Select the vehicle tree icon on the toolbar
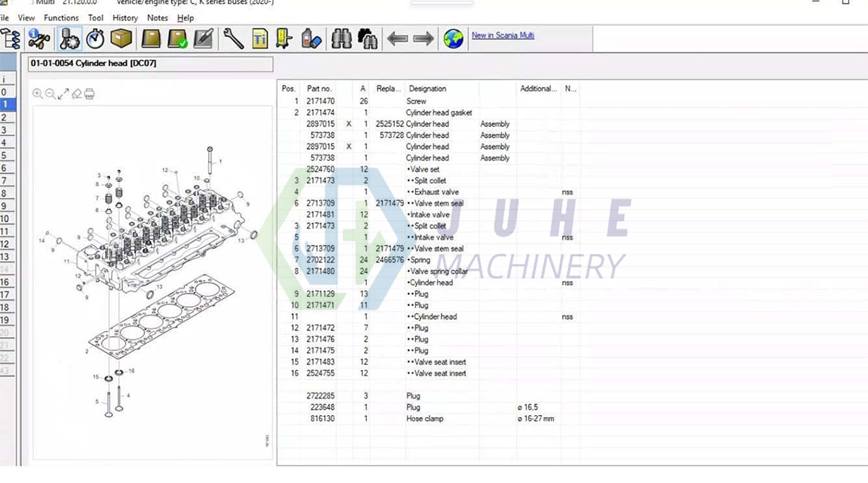Image resolution: width=868 pixels, height=483 pixels. click(x=11, y=38)
